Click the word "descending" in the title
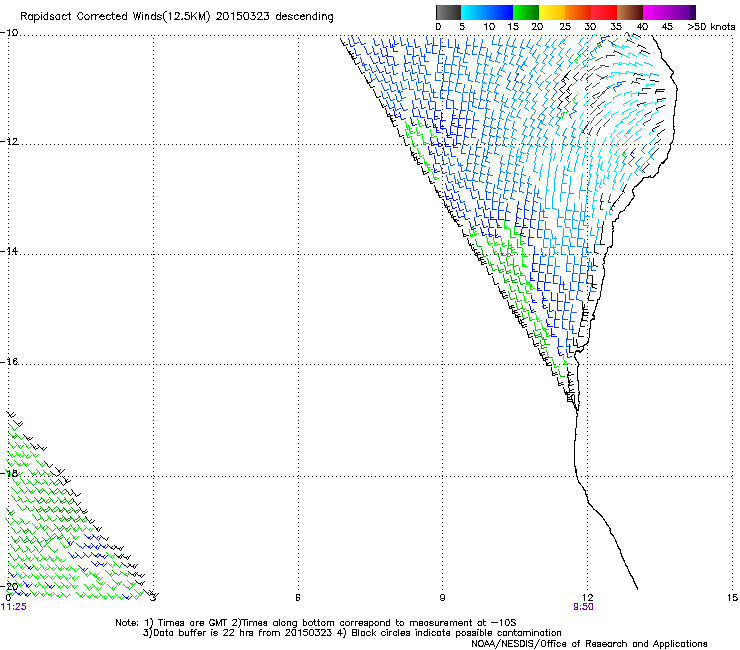The height and width of the screenshot is (650, 740). pyautogui.click(x=304, y=17)
